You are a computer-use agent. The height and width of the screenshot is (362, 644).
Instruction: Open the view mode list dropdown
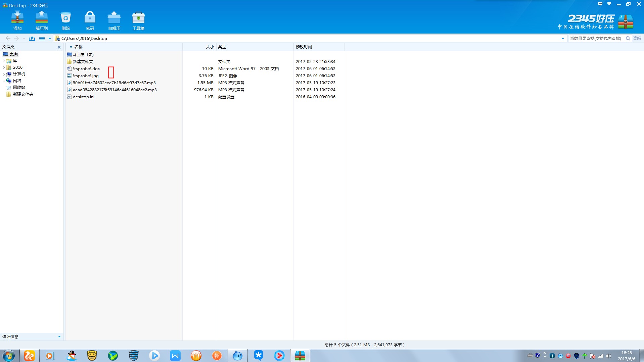[49, 39]
